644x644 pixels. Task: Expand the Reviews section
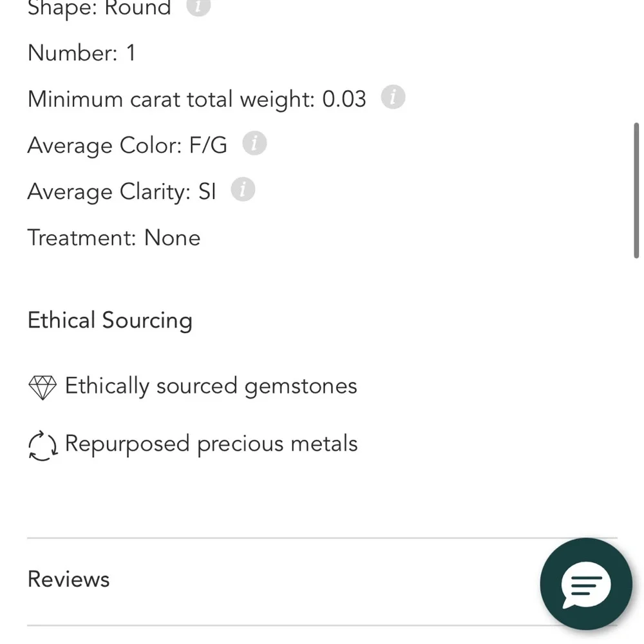point(69,579)
